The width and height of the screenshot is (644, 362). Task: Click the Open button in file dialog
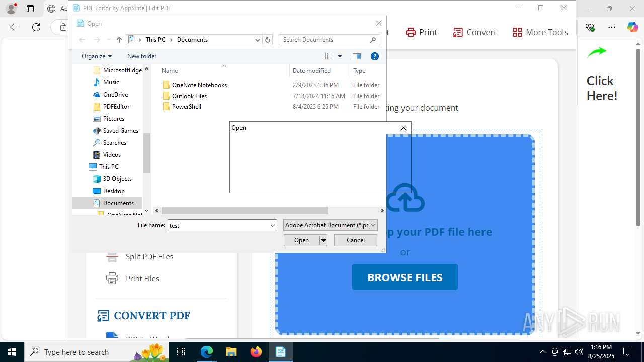[301, 240]
